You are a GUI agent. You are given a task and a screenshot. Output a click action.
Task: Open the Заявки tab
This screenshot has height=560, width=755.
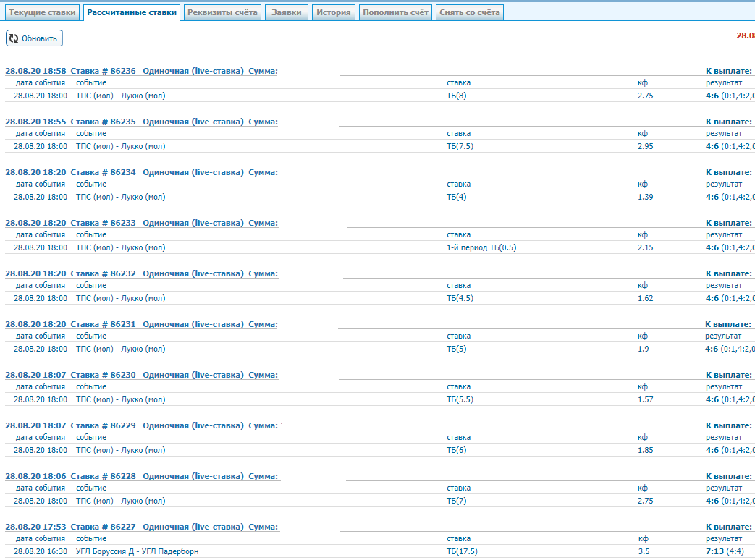[x=287, y=12]
